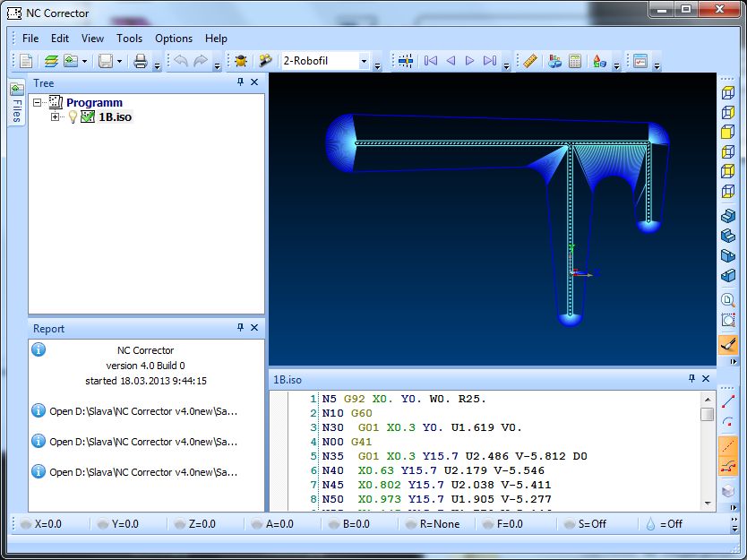Open the dropdown arrow beside the open file icon
747x560 pixels.
(84, 62)
